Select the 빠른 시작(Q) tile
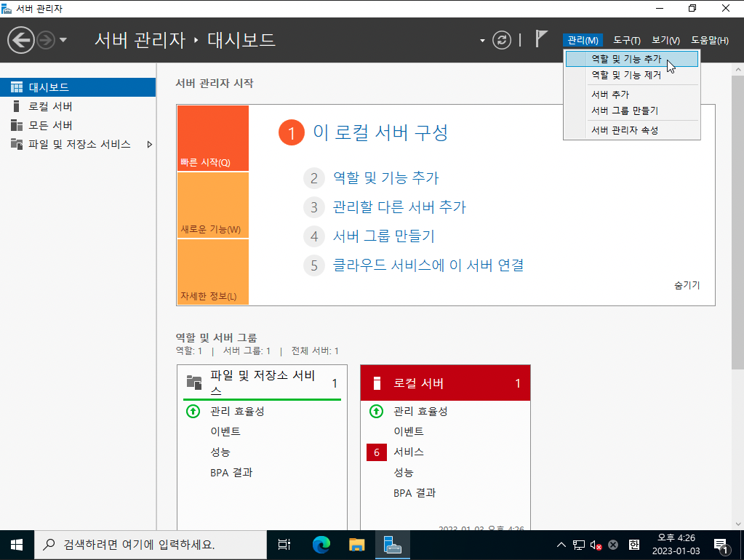744x560 pixels. (213, 138)
